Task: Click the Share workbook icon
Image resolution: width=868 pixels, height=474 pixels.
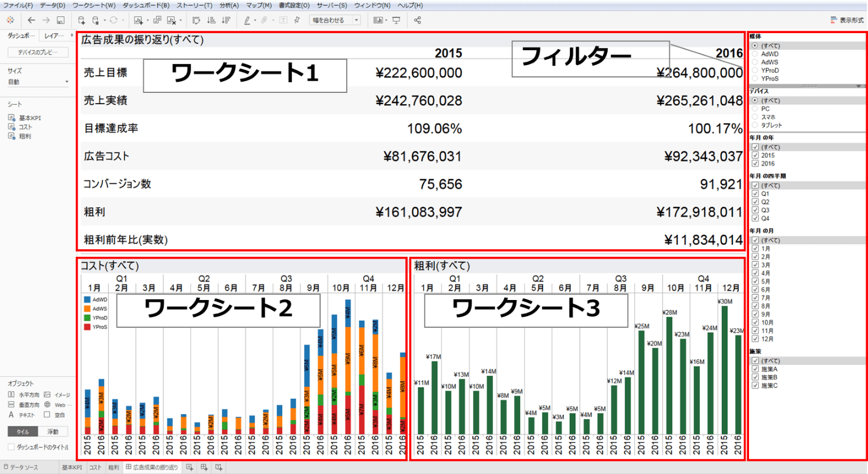Action: coord(417,20)
